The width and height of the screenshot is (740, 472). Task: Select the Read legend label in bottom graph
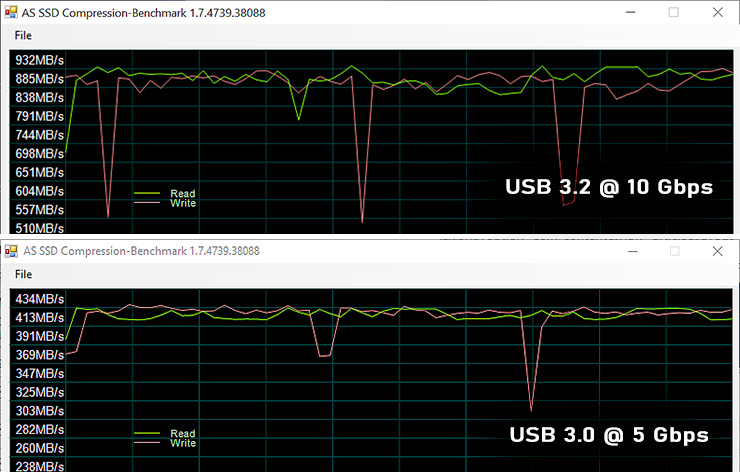coord(183,434)
